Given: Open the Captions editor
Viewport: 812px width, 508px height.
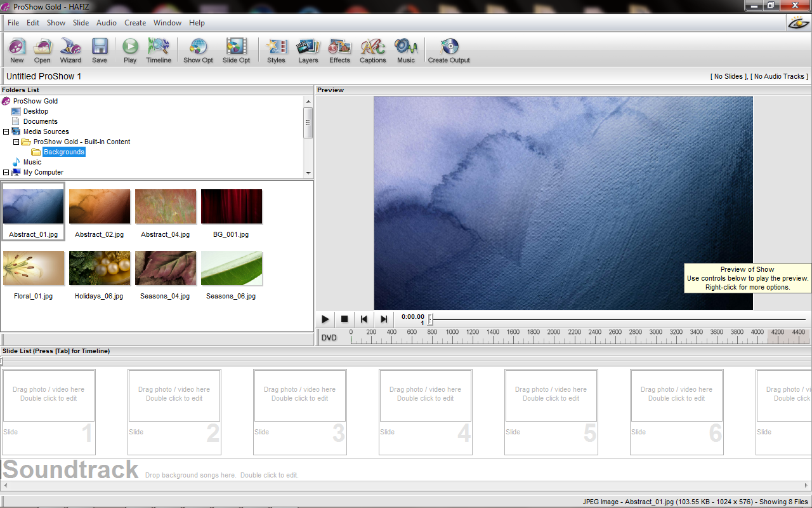Looking at the screenshot, I should [x=372, y=50].
